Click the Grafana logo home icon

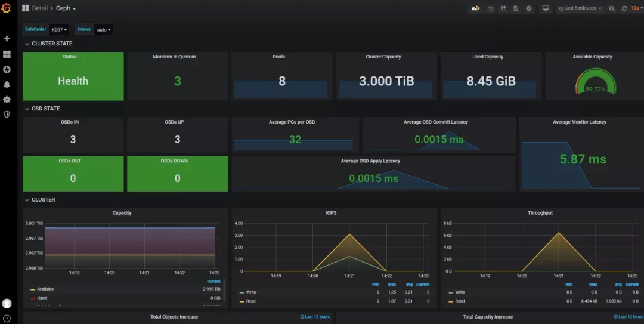pyautogui.click(x=7, y=8)
